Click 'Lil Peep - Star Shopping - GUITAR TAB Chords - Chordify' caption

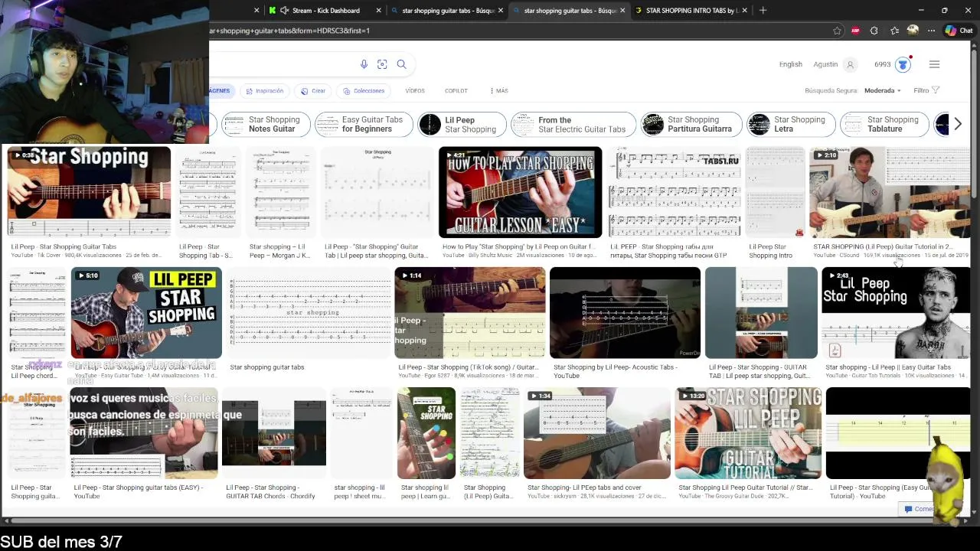[x=271, y=492]
